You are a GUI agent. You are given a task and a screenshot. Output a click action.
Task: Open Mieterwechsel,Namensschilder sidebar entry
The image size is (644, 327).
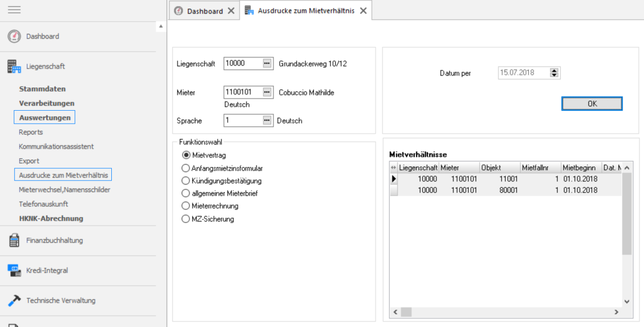coord(65,190)
